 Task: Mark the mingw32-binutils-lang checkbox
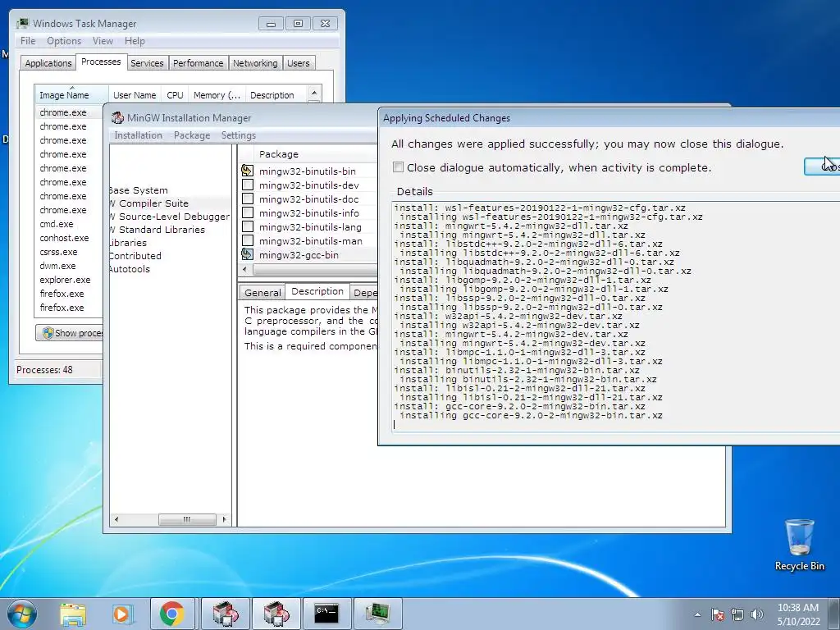(248, 226)
